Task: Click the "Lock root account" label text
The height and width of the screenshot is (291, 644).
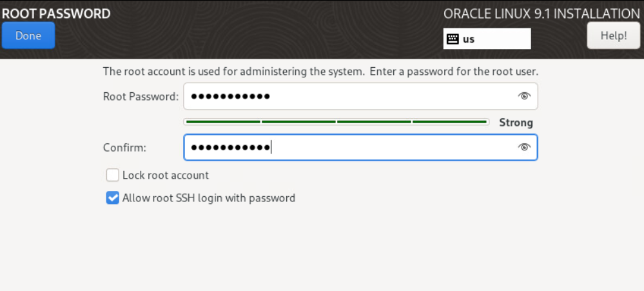Action: click(166, 175)
